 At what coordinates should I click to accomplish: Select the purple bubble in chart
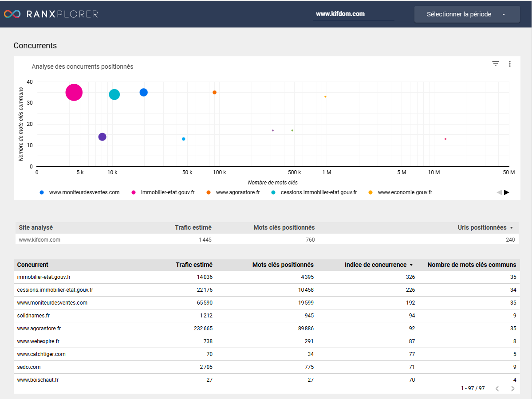click(102, 137)
